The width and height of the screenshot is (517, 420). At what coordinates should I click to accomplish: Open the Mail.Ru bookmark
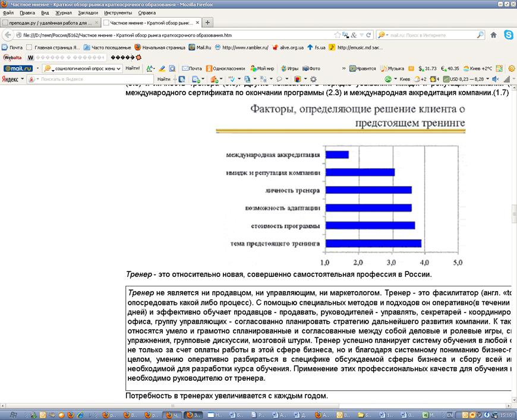click(200, 48)
